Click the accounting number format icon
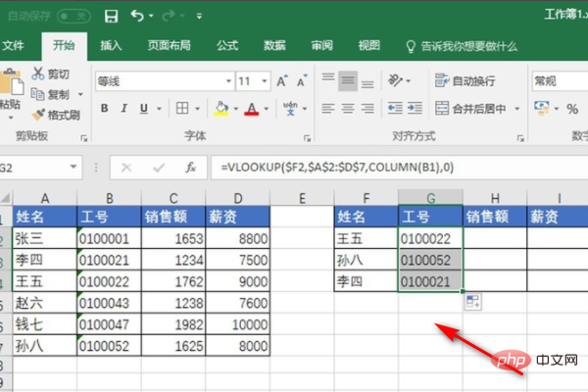Screen dimensions: 588x392 tap(542, 109)
